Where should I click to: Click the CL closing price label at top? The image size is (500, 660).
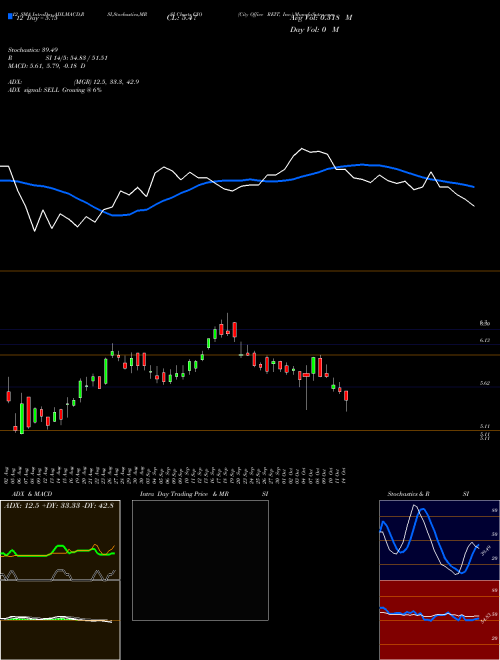[181, 18]
